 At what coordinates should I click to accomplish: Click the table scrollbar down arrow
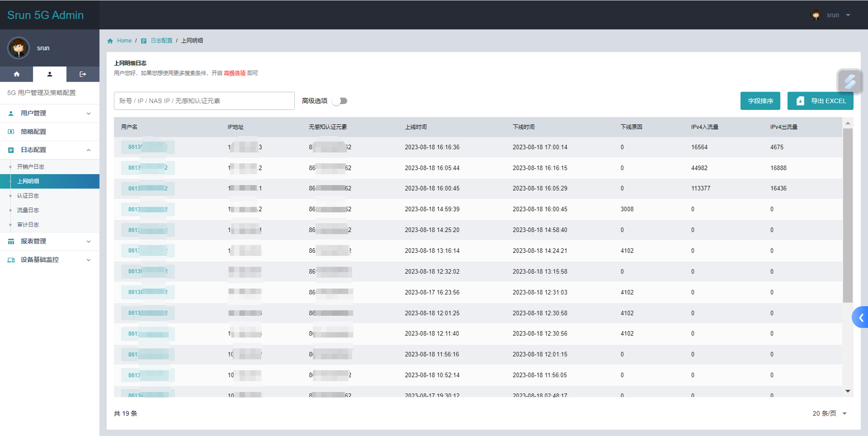point(848,391)
